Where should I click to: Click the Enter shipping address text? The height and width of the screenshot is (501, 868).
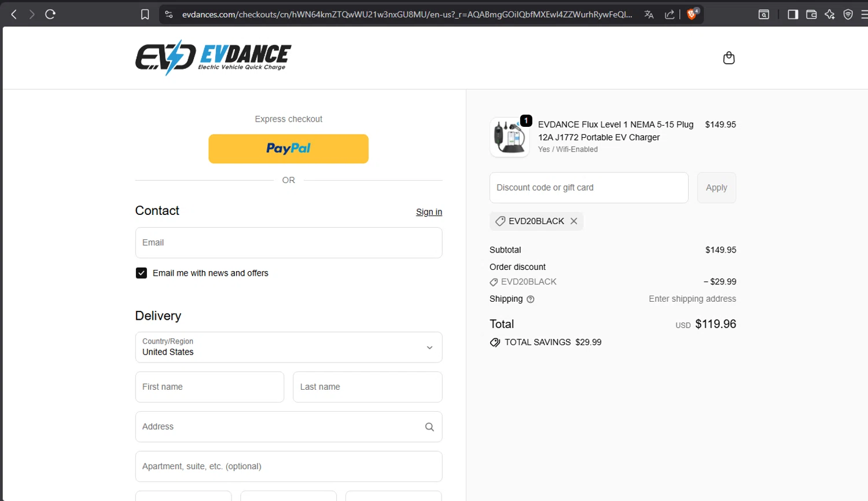click(x=692, y=299)
